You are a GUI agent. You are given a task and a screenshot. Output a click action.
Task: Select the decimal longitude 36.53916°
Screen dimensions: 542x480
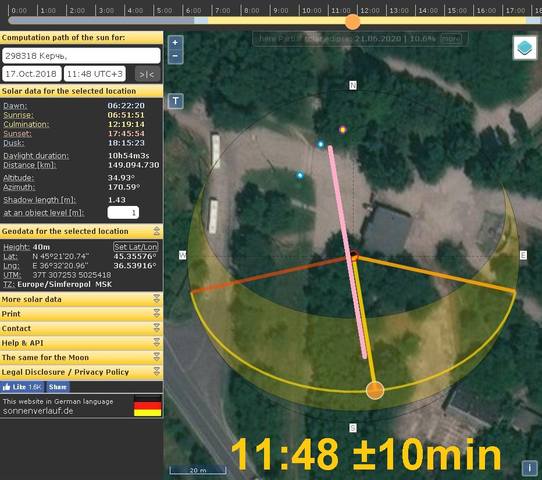[x=135, y=266]
